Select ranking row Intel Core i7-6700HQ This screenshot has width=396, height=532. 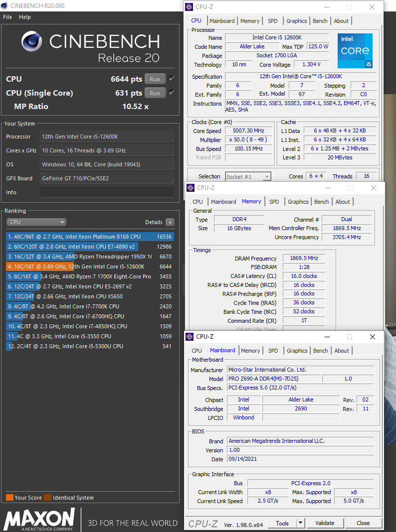[x=90, y=316]
